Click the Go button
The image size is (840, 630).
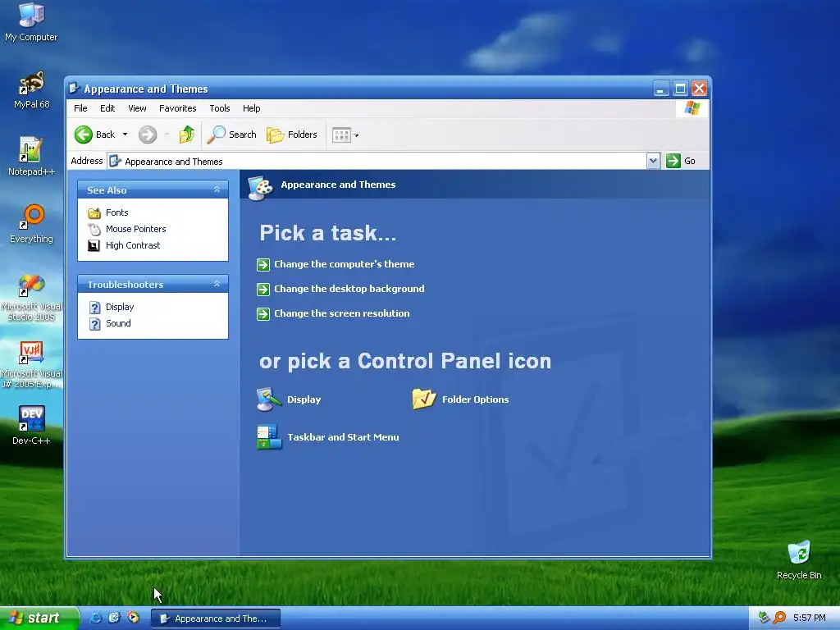coord(681,161)
